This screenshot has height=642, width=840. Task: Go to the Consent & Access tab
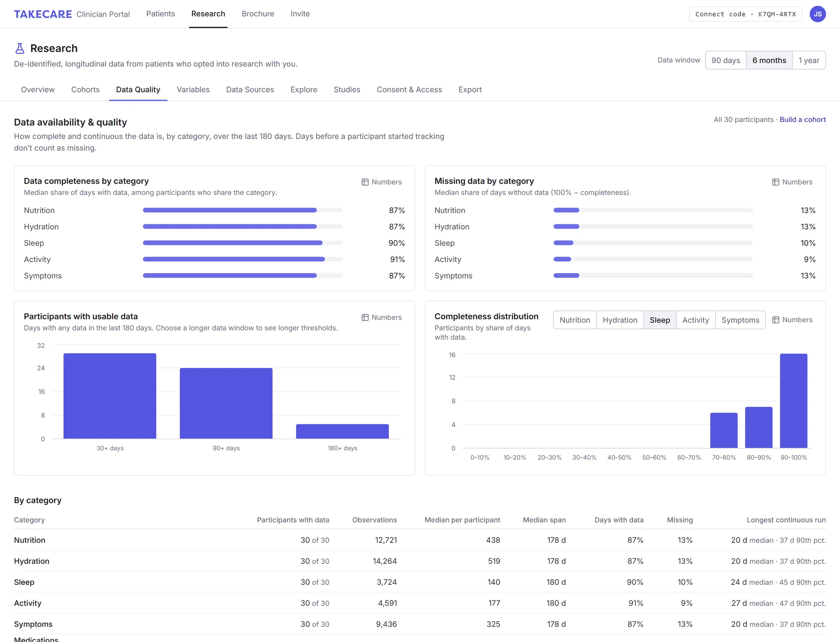point(409,89)
